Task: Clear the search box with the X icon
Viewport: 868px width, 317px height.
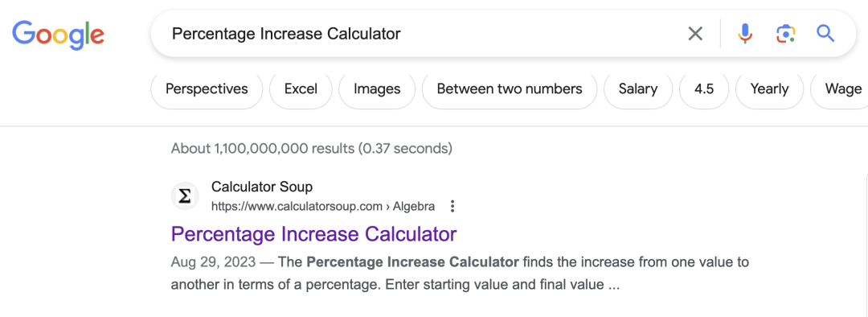Action: 695,34
